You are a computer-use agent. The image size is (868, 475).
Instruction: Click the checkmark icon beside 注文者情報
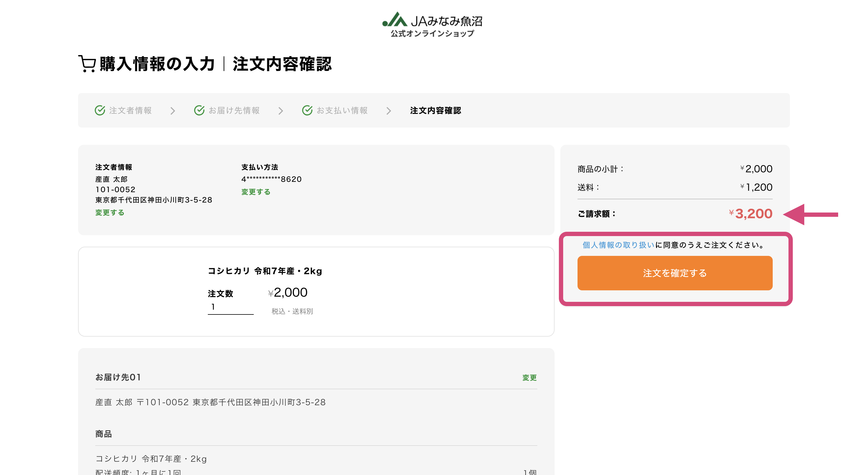[100, 110]
